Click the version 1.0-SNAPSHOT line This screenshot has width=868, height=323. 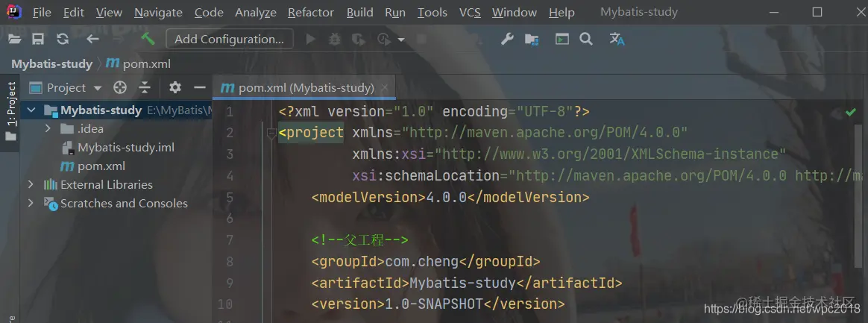pos(437,304)
